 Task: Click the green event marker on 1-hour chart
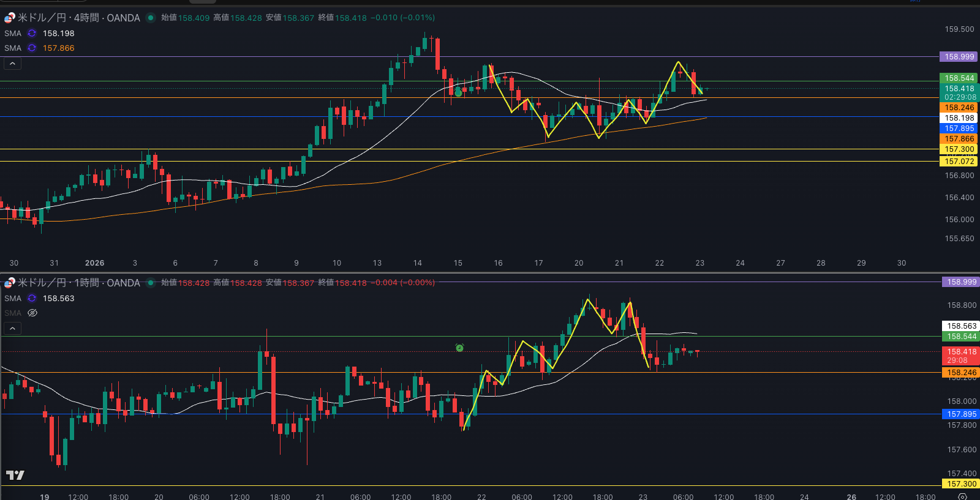click(459, 348)
